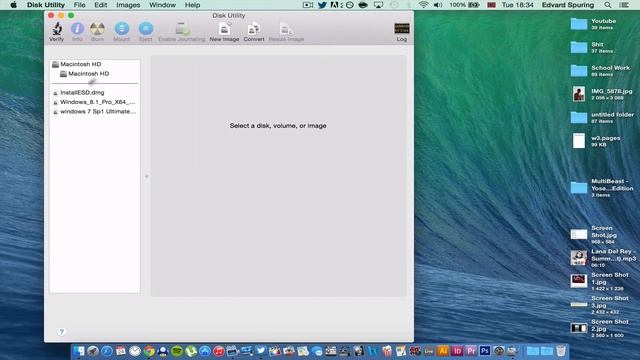The image size is (640, 360).
Task: Open the Apple menu
Action: coord(13,5)
